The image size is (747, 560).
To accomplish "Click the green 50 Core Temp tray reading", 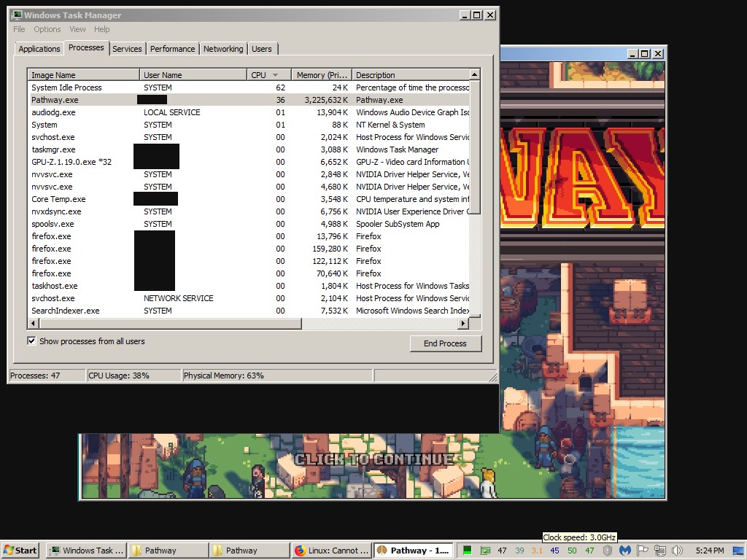I will [572, 551].
